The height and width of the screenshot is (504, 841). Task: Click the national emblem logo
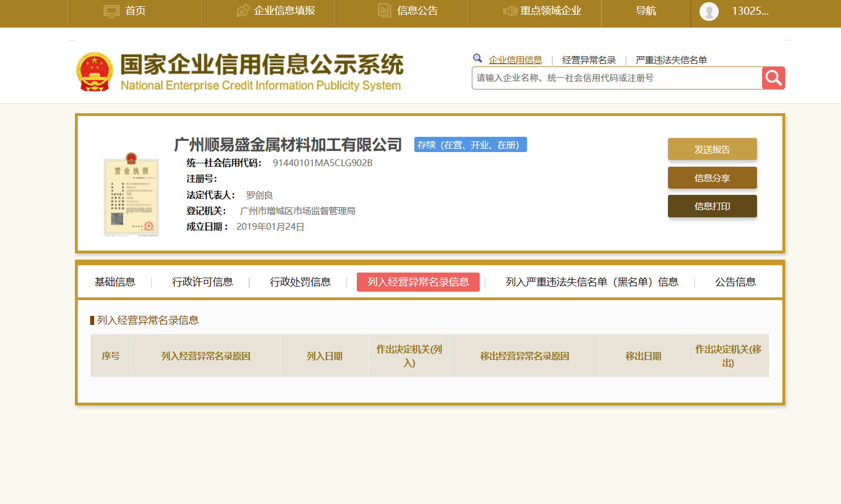pos(95,72)
